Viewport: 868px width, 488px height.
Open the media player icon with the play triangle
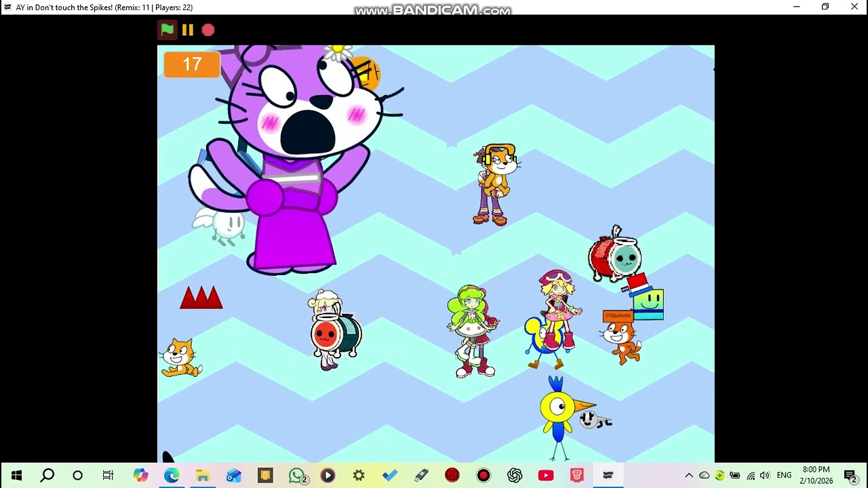(328, 475)
